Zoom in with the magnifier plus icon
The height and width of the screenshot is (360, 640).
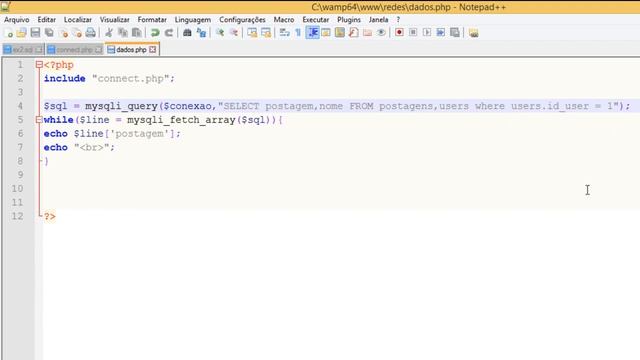pos(220,33)
